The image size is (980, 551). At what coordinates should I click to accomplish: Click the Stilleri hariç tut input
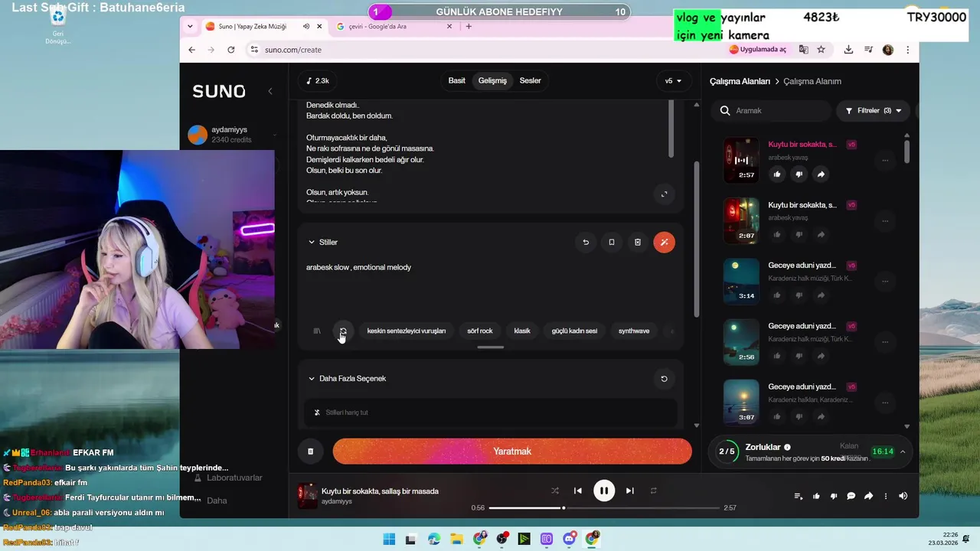491,412
